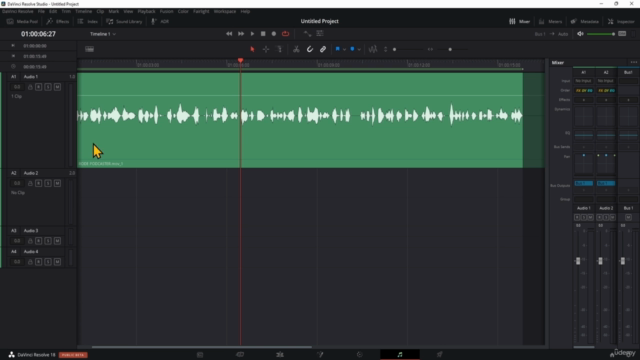Open the Timeline menu
The image size is (640, 360).
pos(84,11)
